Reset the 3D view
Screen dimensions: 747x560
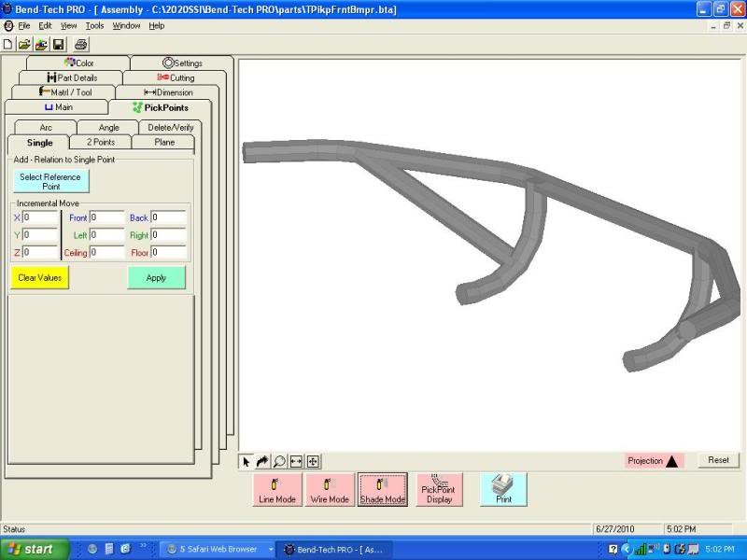(718, 460)
